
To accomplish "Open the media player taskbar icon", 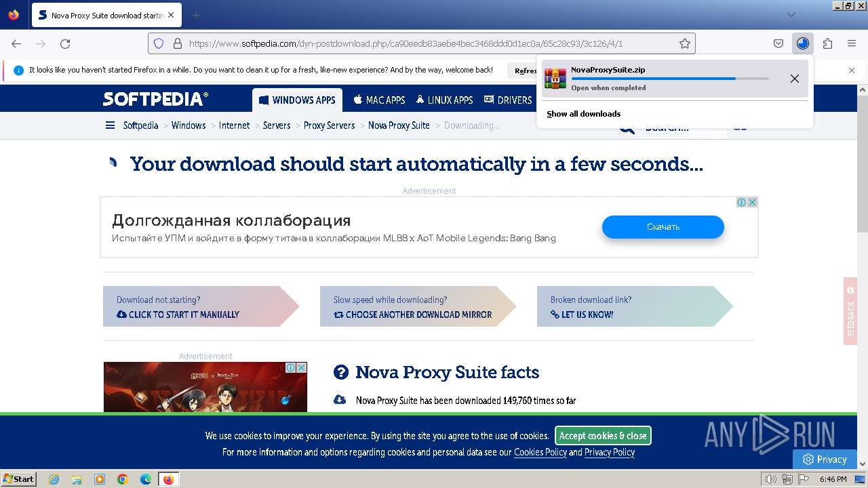I will point(100,479).
